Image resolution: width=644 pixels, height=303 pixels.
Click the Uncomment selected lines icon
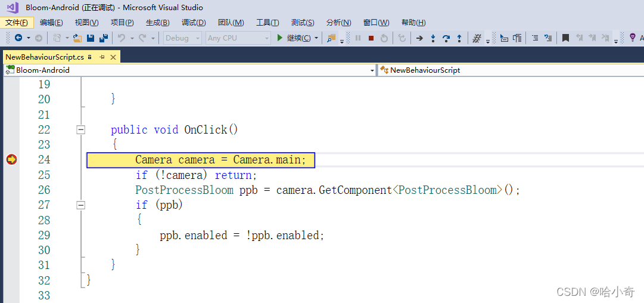548,38
